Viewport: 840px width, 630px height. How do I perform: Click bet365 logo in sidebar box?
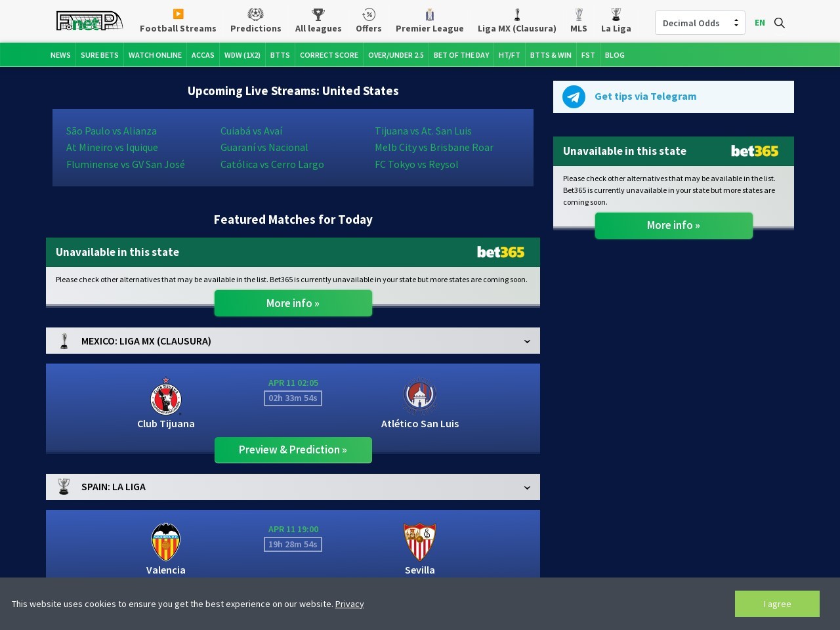755,151
